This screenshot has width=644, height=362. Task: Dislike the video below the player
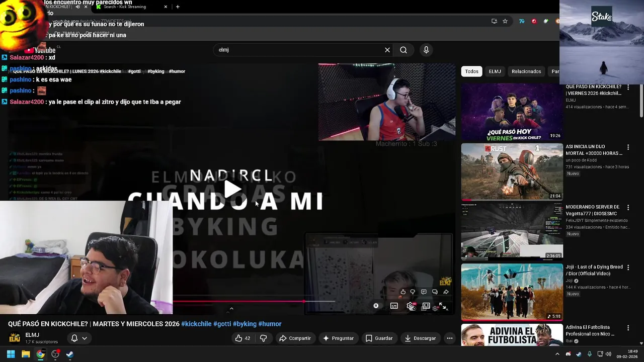click(x=263, y=338)
